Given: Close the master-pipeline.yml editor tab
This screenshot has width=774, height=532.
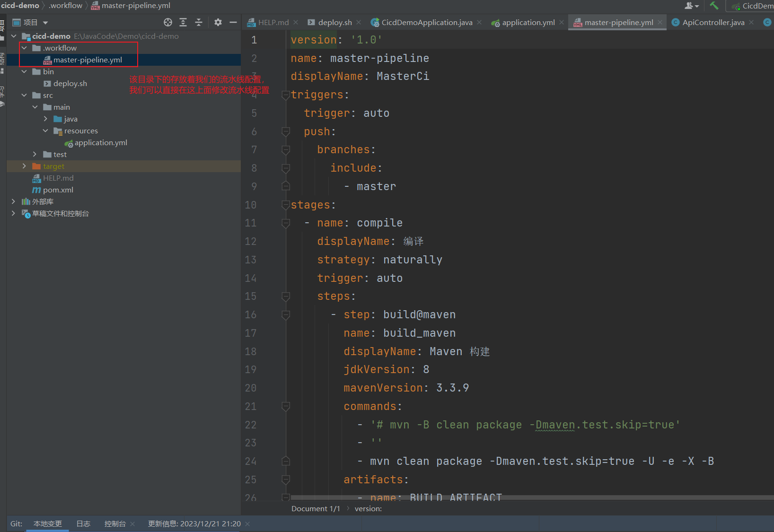Looking at the screenshot, I should pyautogui.click(x=660, y=22).
